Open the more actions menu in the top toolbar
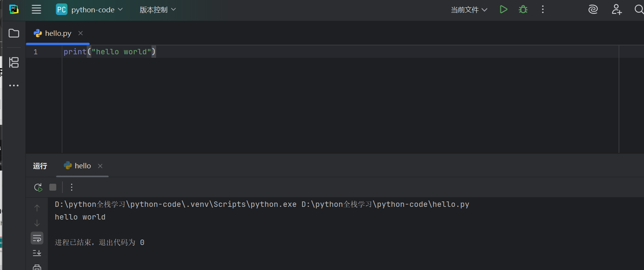 (543, 9)
